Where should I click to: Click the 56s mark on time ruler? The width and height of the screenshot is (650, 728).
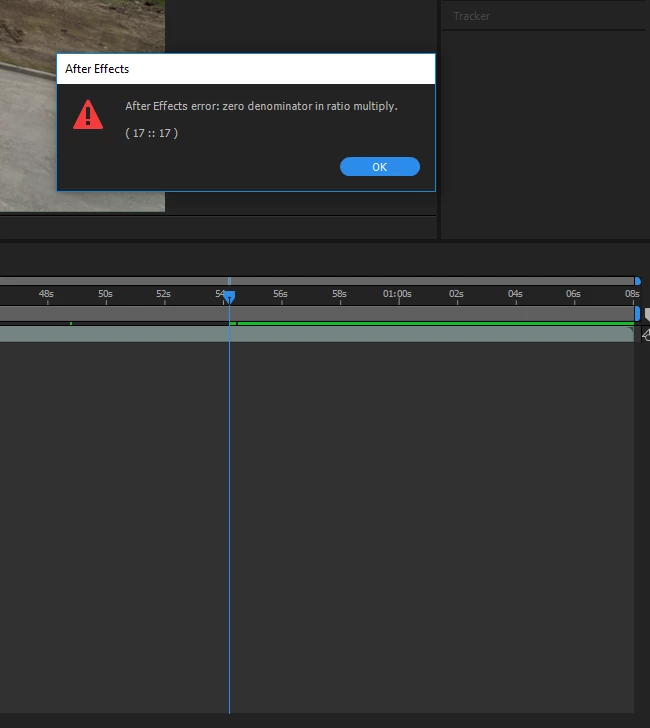(x=280, y=294)
